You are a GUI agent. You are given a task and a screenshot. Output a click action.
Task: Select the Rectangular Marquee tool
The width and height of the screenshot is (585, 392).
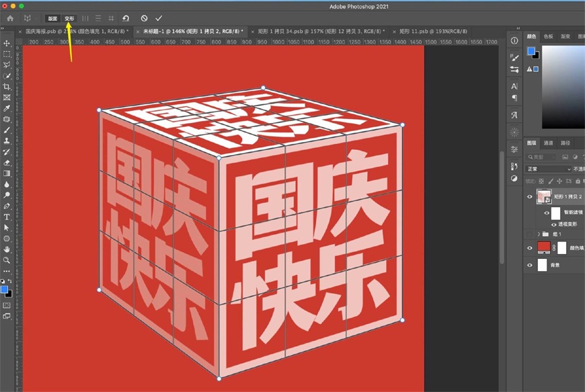click(7, 54)
